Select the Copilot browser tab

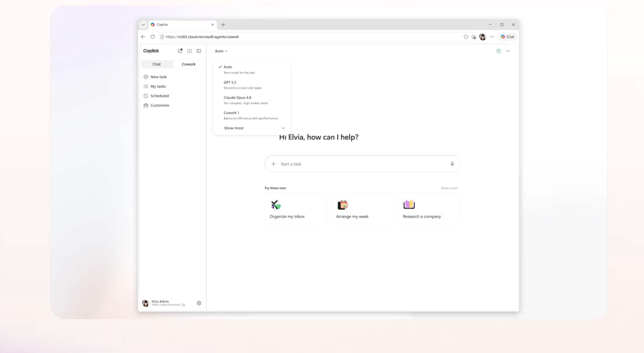pyautogui.click(x=182, y=25)
